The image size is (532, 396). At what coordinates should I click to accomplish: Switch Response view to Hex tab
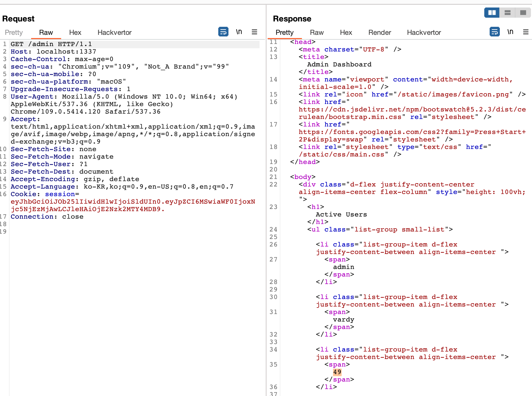pos(346,32)
